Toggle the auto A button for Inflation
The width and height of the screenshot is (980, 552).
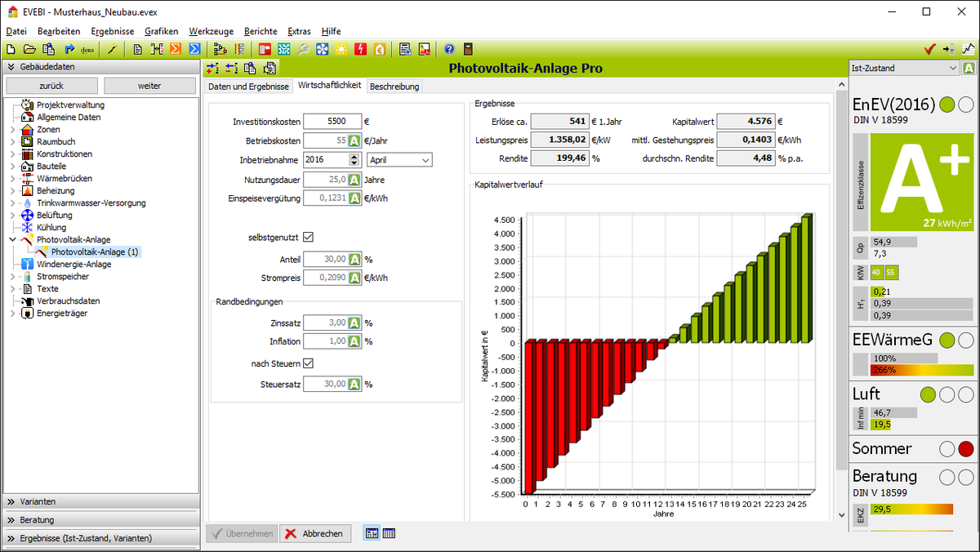(354, 341)
